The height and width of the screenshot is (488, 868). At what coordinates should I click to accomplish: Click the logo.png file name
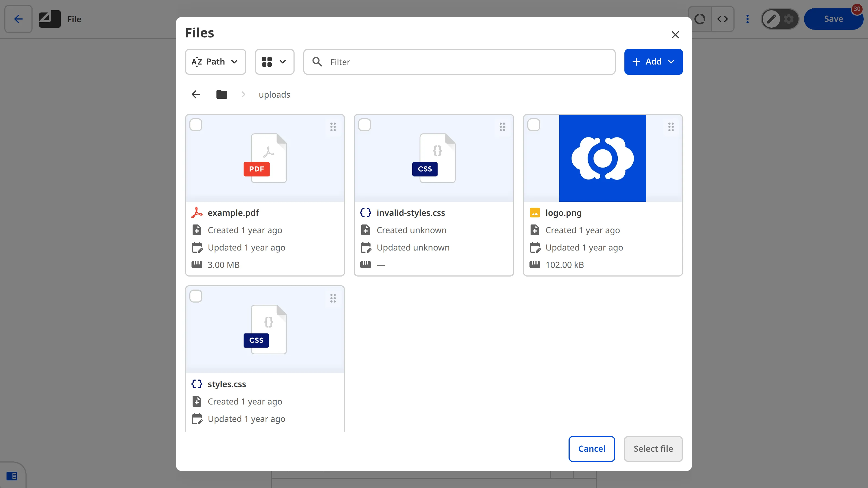(x=563, y=213)
